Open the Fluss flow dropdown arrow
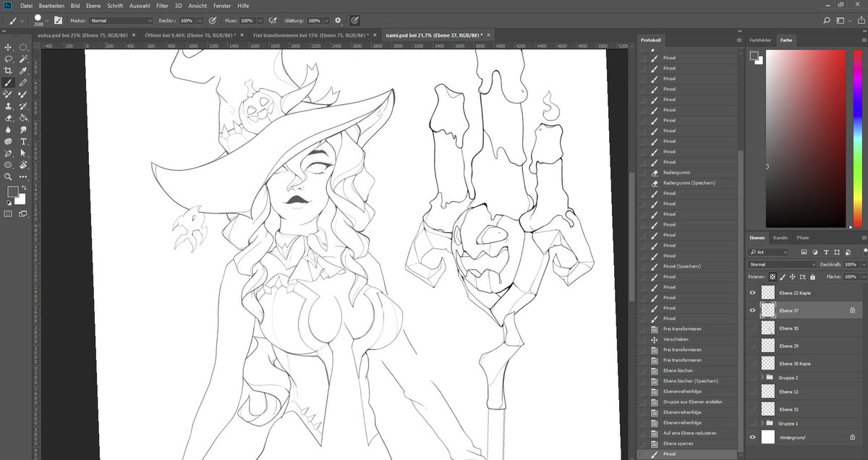The image size is (868, 460). 260,21
